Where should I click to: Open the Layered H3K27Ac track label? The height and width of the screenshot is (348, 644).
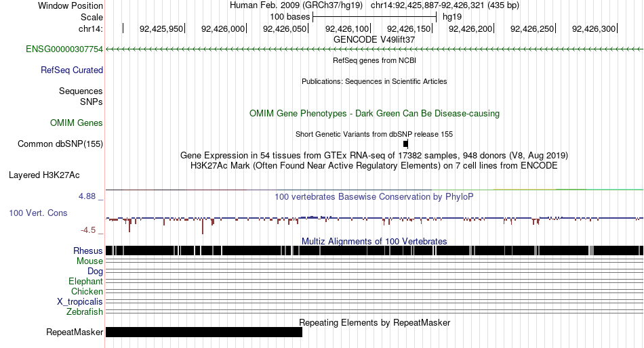pyautogui.click(x=44, y=175)
